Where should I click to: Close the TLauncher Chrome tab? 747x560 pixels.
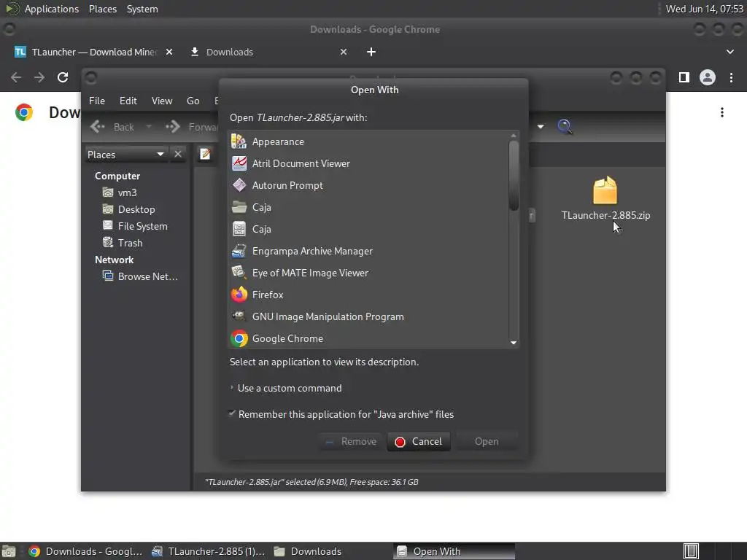pos(169,52)
